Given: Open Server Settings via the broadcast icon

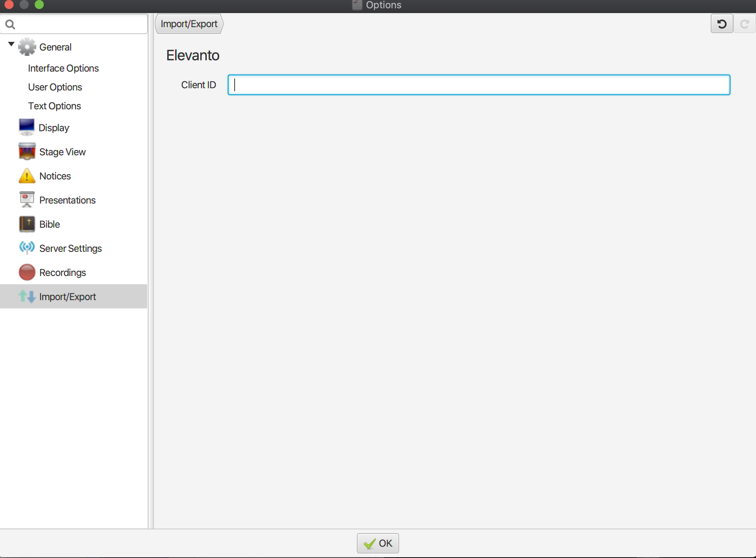Looking at the screenshot, I should 27,248.
